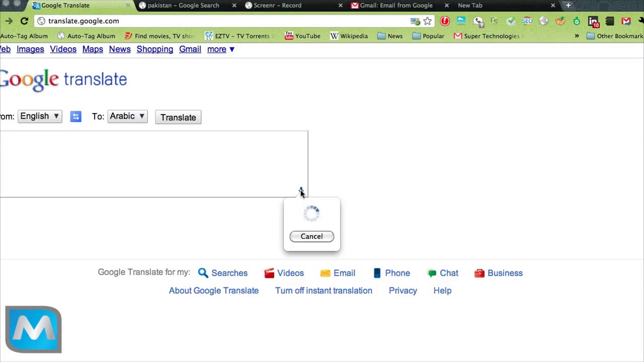Switch to the pakistan - Google Search tab
The image size is (644, 362).
pos(183,6)
